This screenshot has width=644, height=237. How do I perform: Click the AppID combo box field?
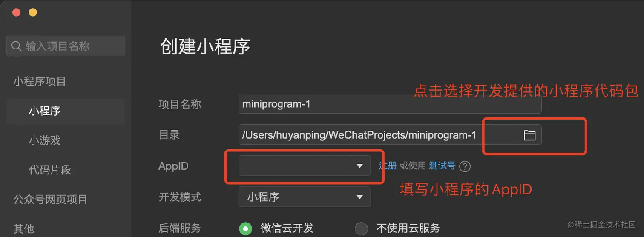point(305,166)
